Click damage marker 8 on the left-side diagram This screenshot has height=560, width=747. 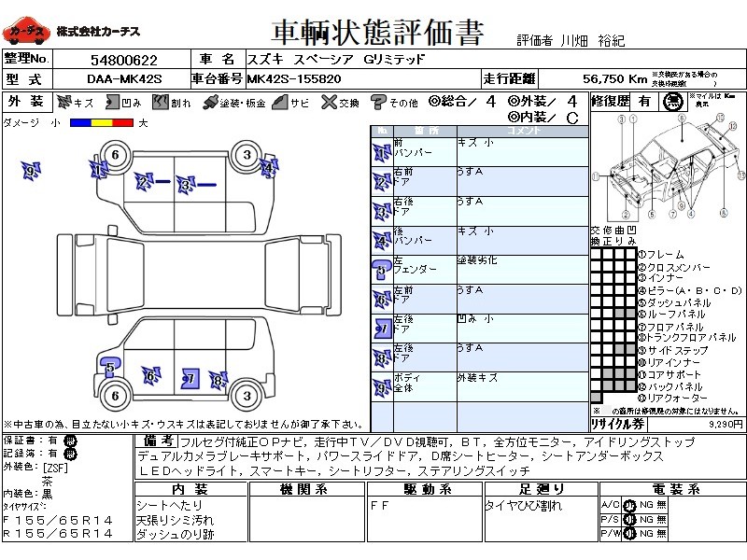[218, 380]
